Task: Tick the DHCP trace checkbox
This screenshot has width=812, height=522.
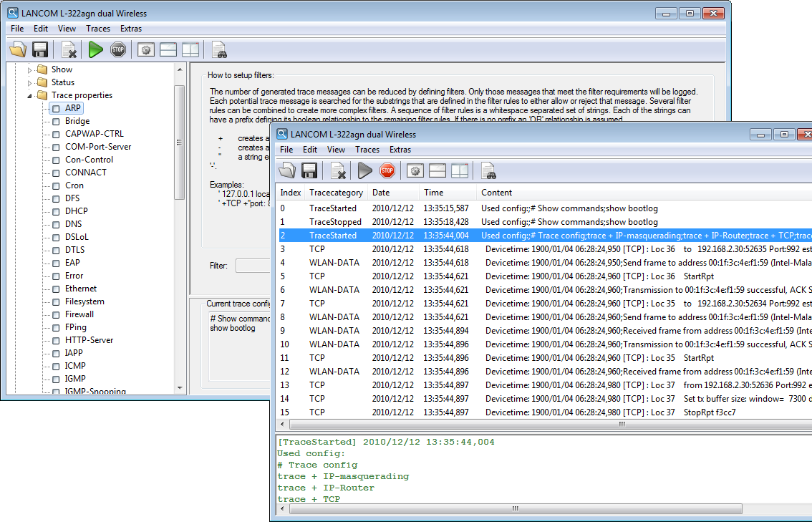Action: coord(56,212)
